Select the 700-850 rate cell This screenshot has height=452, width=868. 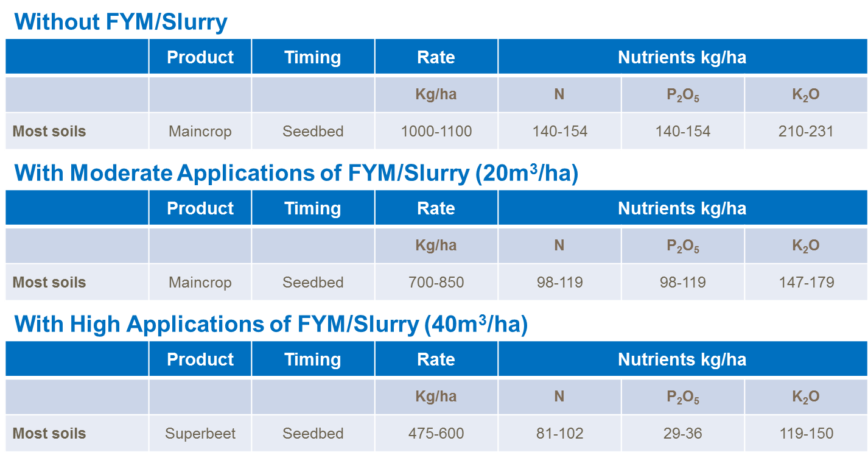click(436, 283)
